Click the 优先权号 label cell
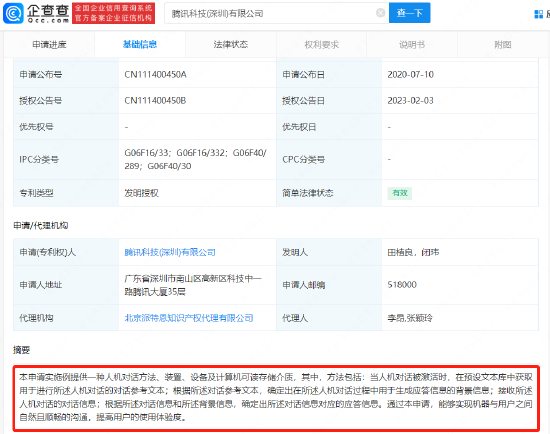 (66, 127)
